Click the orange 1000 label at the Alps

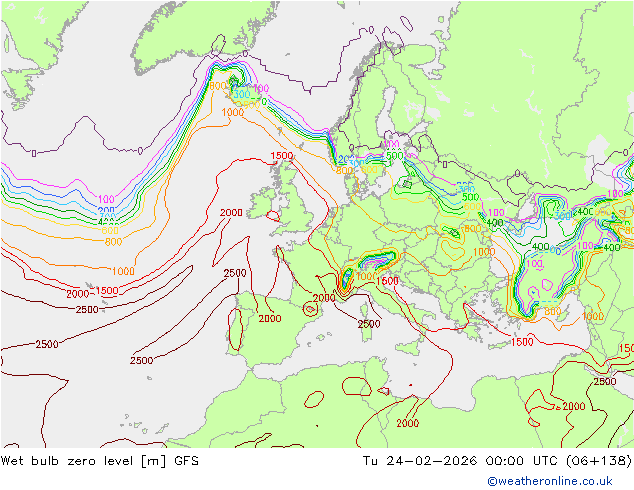(x=366, y=276)
